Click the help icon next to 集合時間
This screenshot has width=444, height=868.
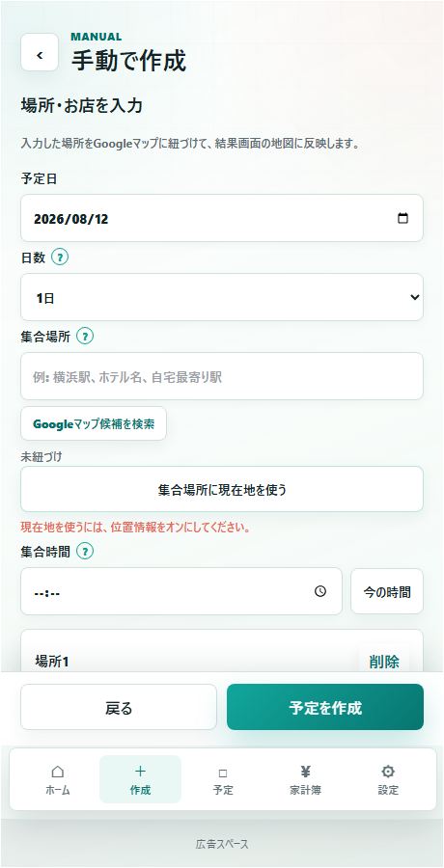pyautogui.click(x=85, y=552)
